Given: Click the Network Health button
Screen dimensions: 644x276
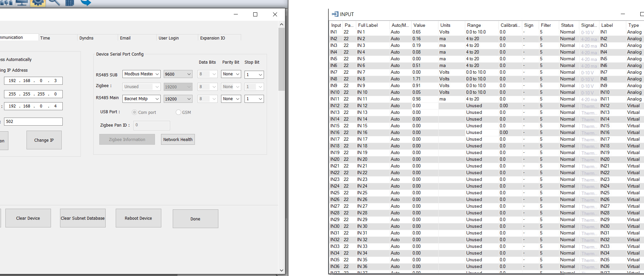Looking at the screenshot, I should [x=178, y=139].
